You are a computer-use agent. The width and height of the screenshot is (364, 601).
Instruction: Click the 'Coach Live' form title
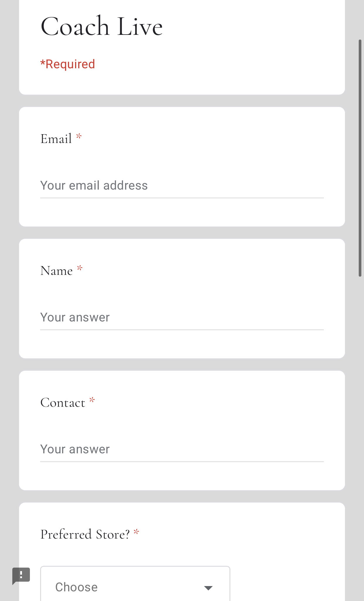pos(101,27)
